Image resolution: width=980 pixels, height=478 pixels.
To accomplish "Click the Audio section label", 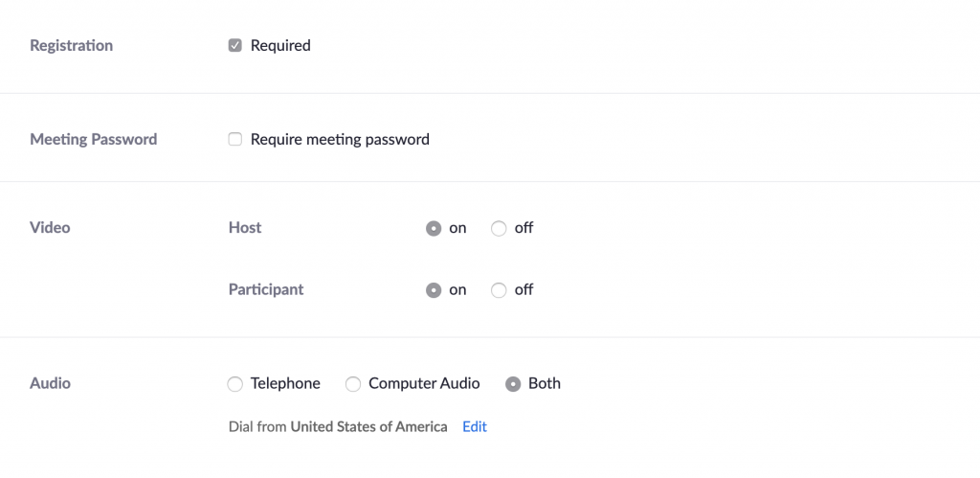I will 50,383.
